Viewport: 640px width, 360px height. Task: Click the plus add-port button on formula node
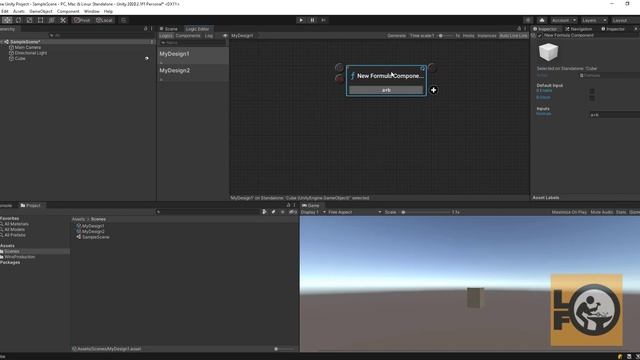pyautogui.click(x=433, y=90)
